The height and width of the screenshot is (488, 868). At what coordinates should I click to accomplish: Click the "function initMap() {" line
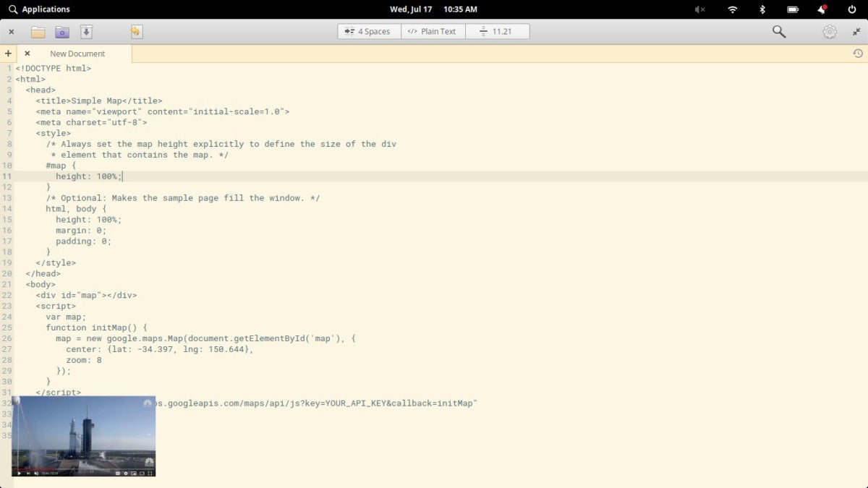click(96, 328)
